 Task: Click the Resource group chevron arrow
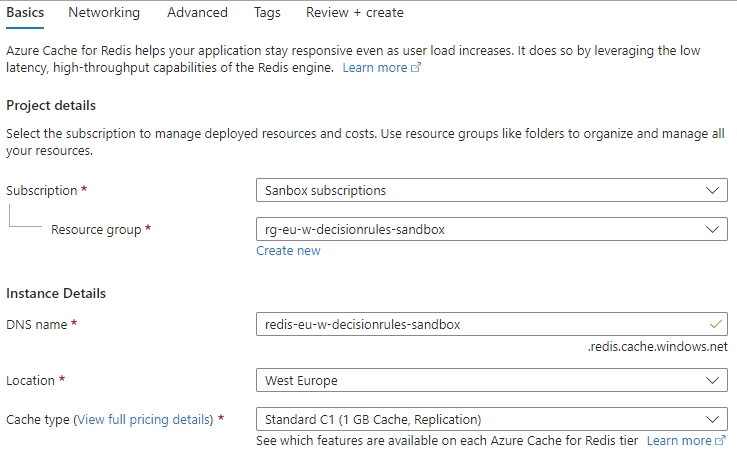click(x=712, y=229)
